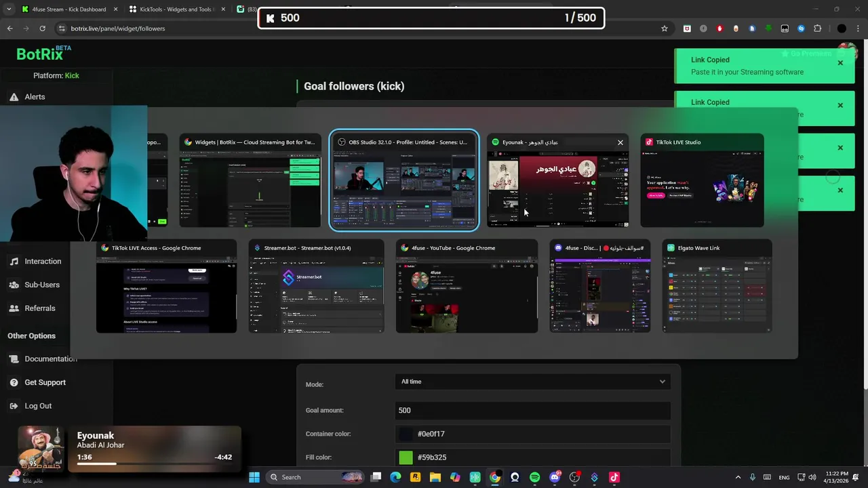
Task: Close the Eyounak Spotify window from switcher
Action: (620, 142)
